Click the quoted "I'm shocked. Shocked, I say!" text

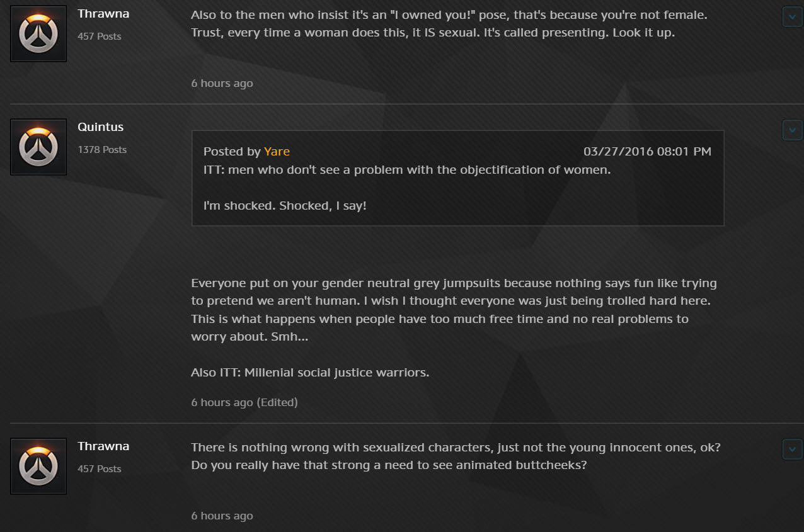(x=285, y=205)
